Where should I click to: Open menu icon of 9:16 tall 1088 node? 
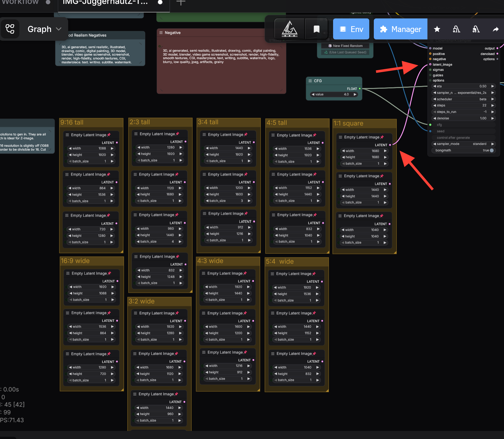tap(67, 135)
